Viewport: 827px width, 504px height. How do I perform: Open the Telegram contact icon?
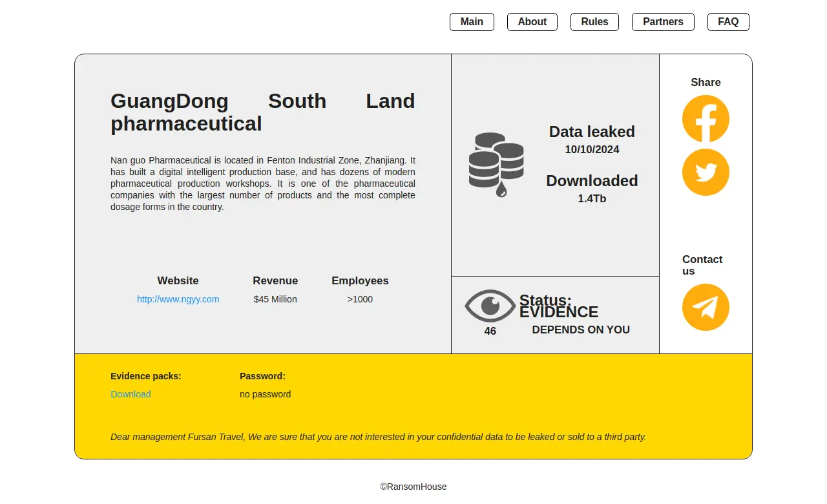point(706,308)
